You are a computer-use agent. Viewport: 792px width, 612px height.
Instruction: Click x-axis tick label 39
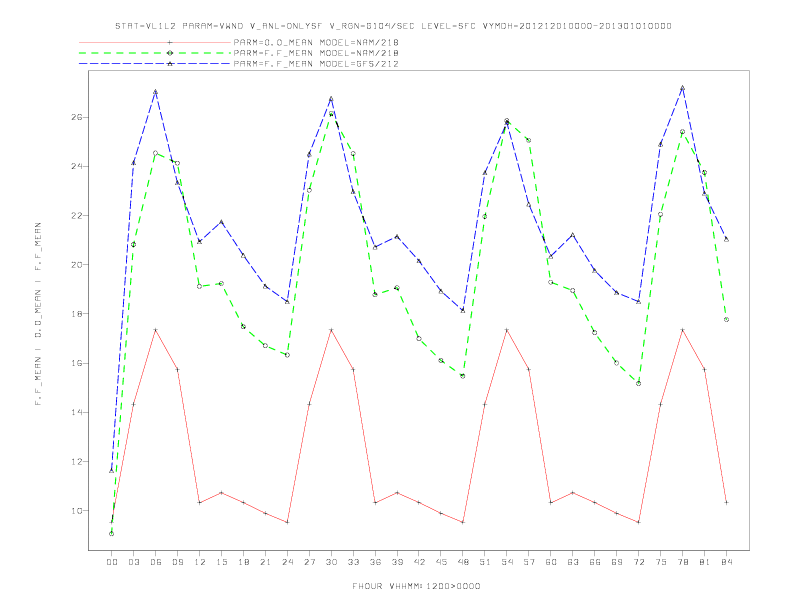coord(397,562)
